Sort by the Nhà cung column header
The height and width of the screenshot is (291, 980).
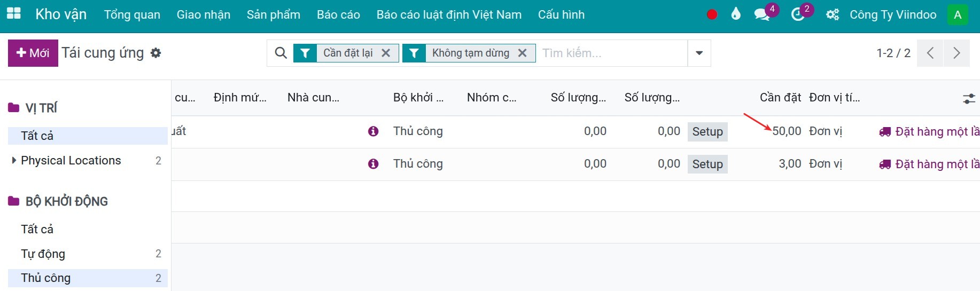click(313, 97)
